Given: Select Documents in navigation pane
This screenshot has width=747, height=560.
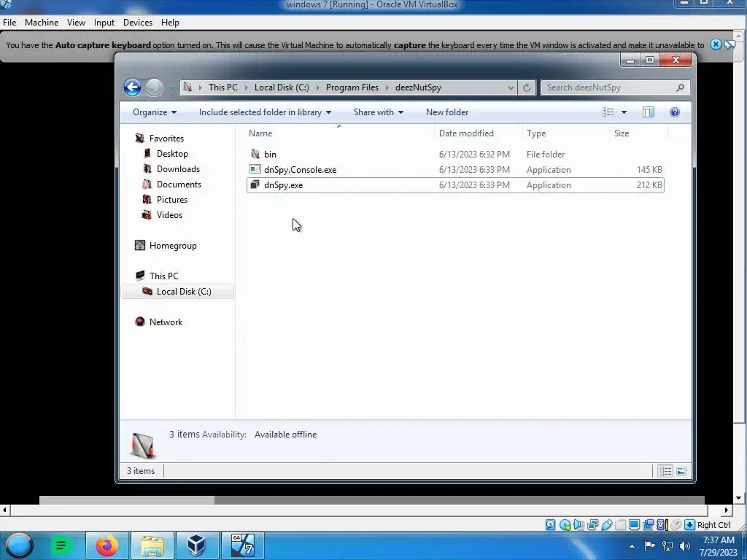Looking at the screenshot, I should 179,184.
